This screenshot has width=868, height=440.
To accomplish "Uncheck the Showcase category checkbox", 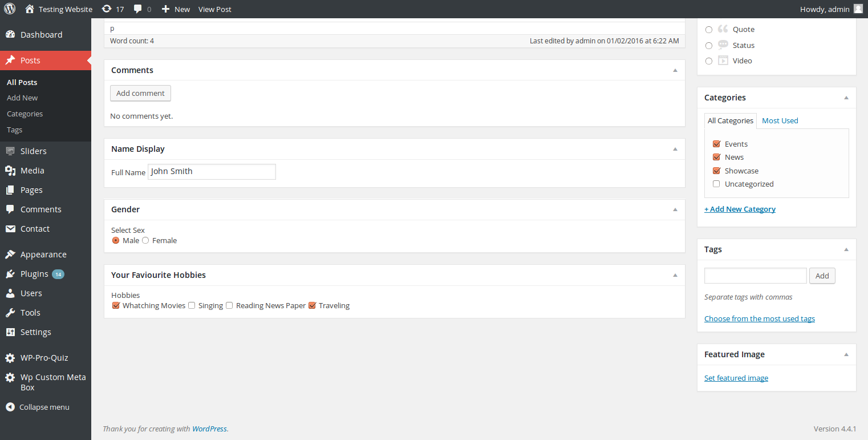I will [717, 171].
